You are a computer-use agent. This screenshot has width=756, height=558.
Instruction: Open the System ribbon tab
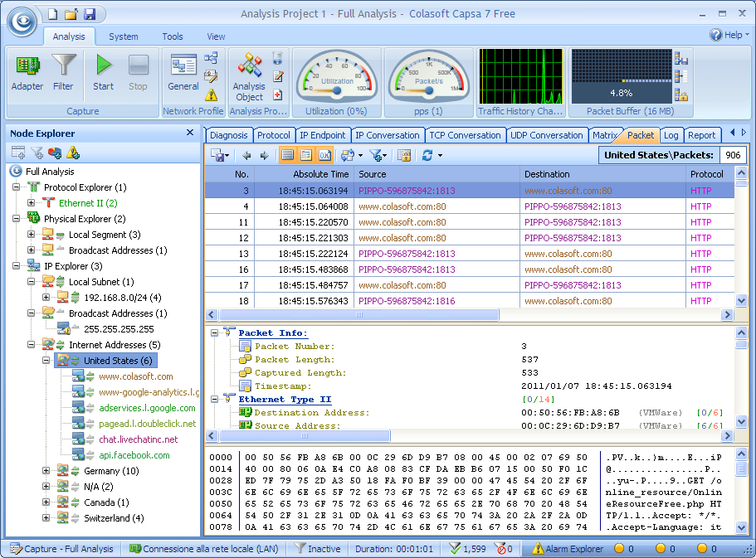pyautogui.click(x=124, y=36)
